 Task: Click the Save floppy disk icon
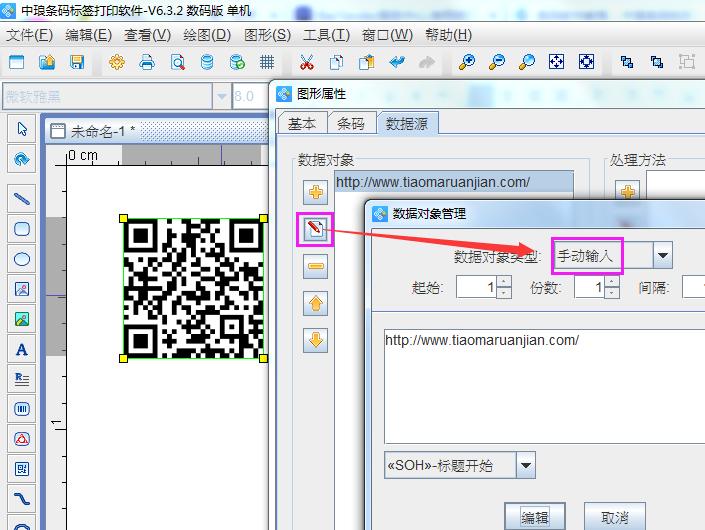point(77,62)
